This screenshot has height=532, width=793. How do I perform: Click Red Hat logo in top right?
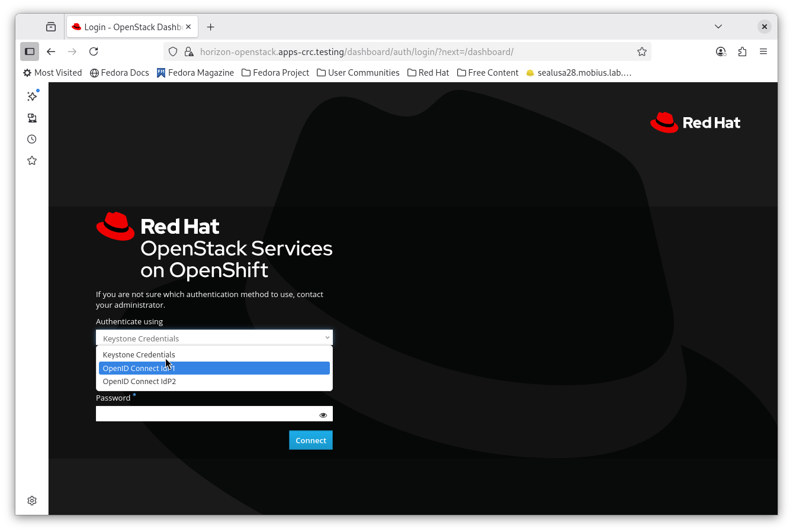(x=695, y=122)
